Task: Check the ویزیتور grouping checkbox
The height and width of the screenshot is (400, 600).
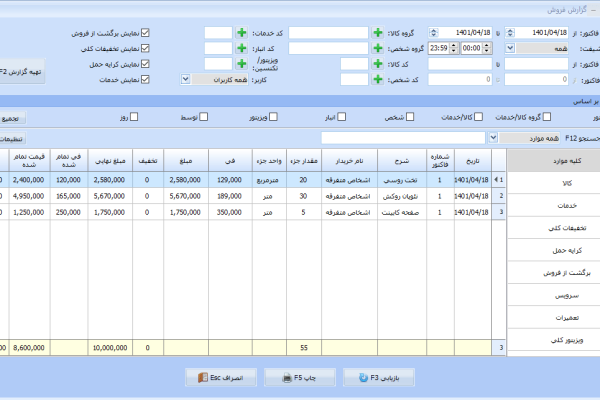Action: [x=273, y=117]
